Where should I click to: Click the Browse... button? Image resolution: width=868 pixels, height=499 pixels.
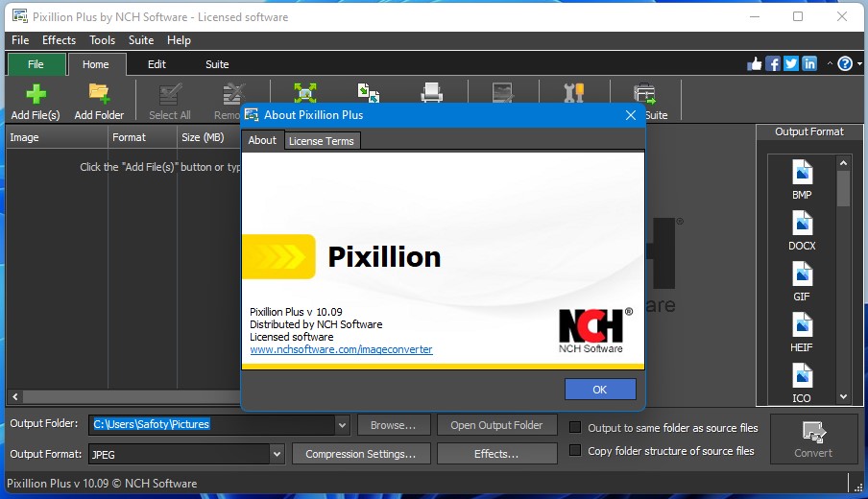pos(394,425)
